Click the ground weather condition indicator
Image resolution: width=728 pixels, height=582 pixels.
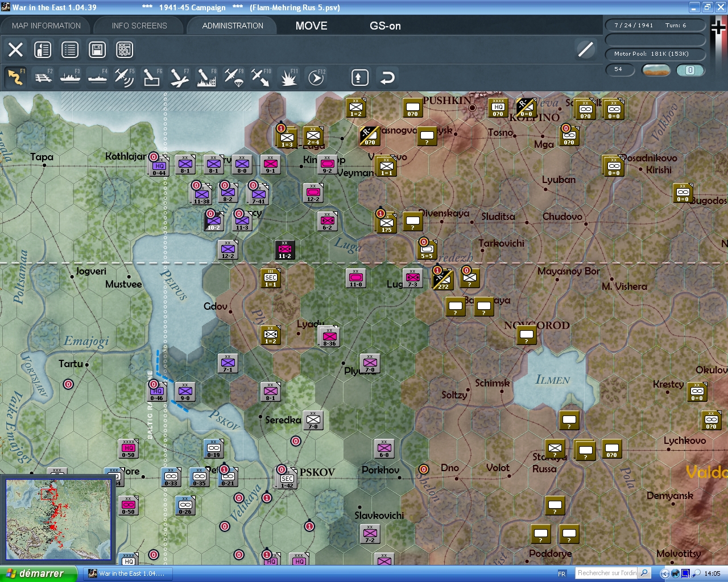(x=656, y=70)
